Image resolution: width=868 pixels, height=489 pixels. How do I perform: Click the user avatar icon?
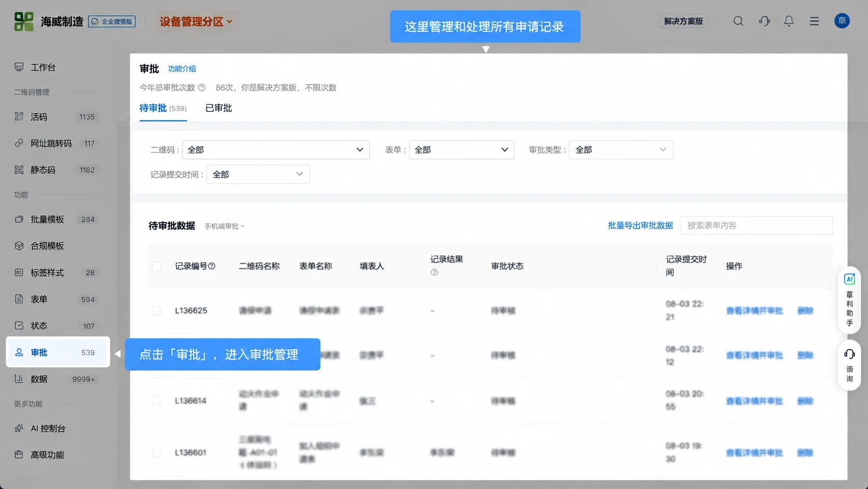click(842, 21)
